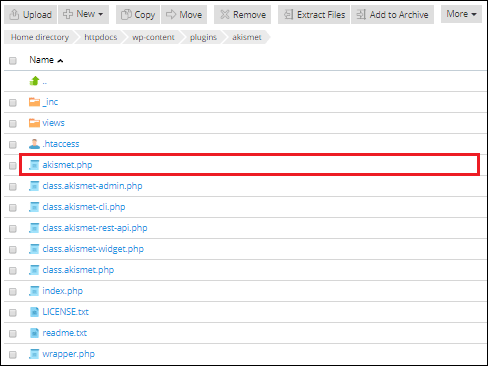The width and height of the screenshot is (488, 366).
Task: Navigate to plugins breadcrumb
Action: pos(203,37)
